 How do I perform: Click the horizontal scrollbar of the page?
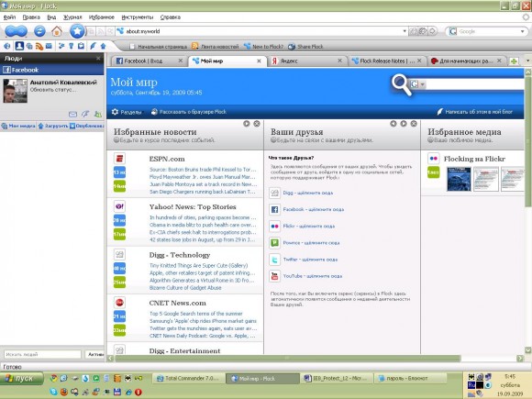click(x=287, y=359)
